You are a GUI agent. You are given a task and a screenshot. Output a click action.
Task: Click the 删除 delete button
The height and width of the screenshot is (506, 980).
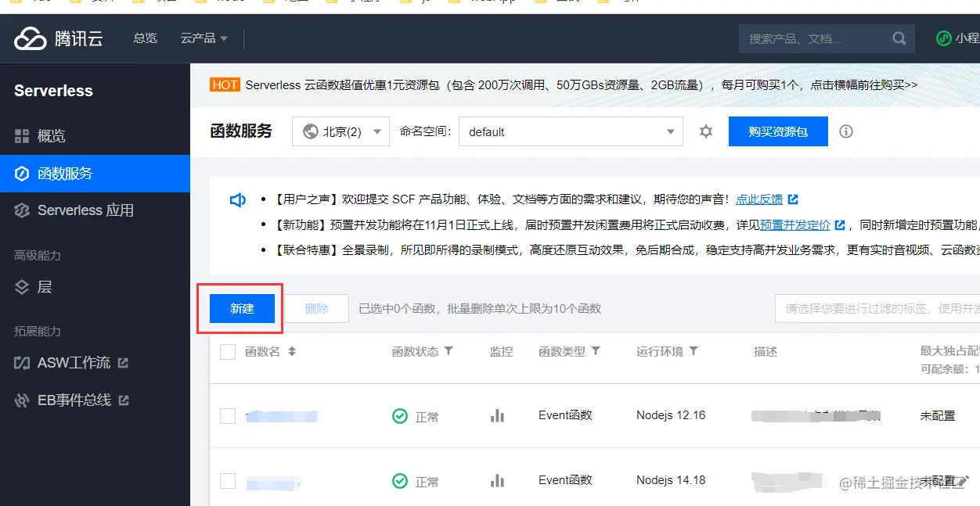point(316,308)
